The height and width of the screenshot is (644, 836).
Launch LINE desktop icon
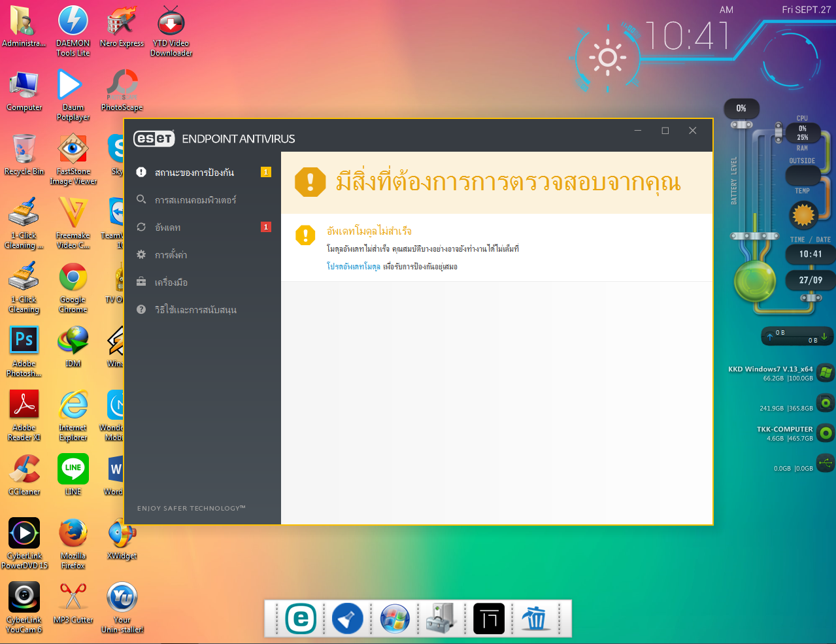(x=73, y=475)
